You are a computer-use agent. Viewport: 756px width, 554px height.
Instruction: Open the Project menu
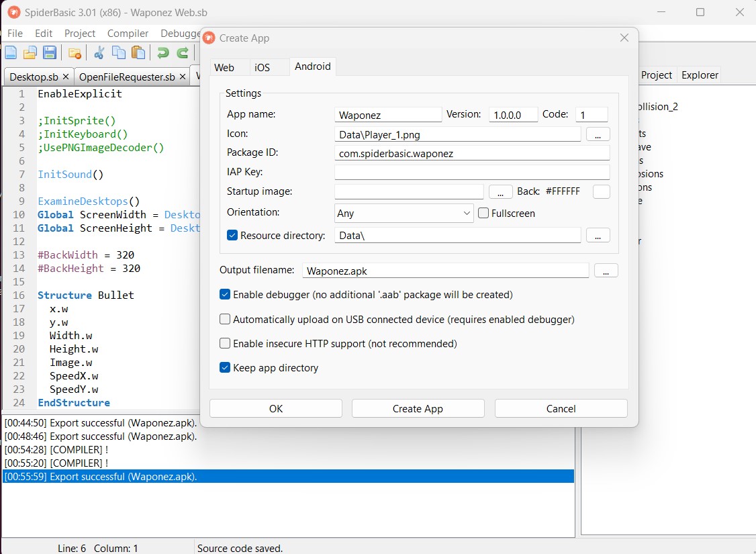(x=80, y=34)
